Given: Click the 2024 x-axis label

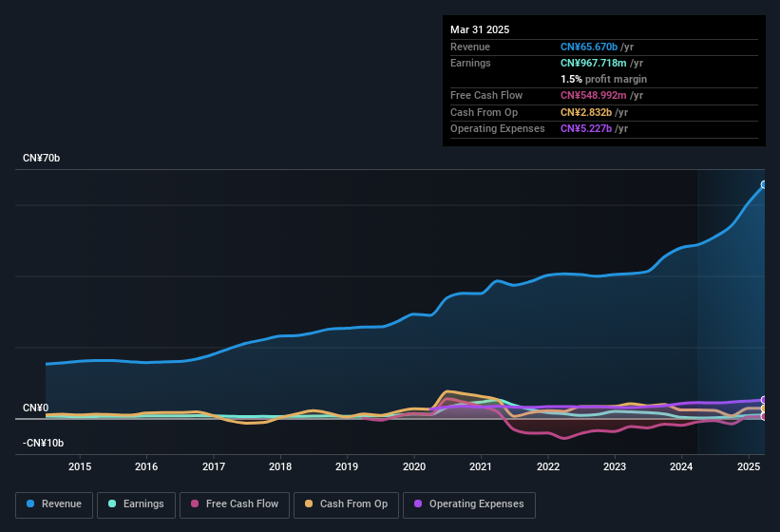Looking at the screenshot, I should [681, 466].
